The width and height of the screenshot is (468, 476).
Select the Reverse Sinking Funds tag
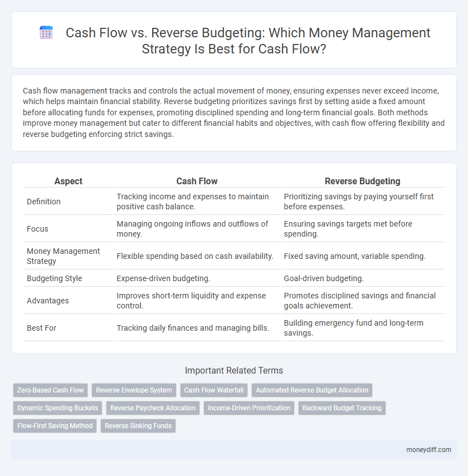[138, 425]
